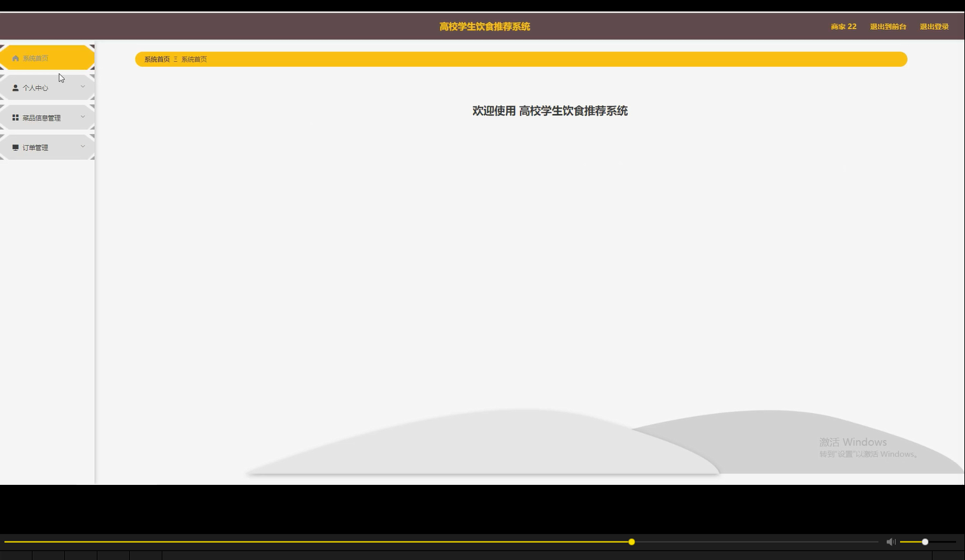This screenshot has width=965, height=560.
Task: Click 退出登录 to log out
Action: coord(933,26)
